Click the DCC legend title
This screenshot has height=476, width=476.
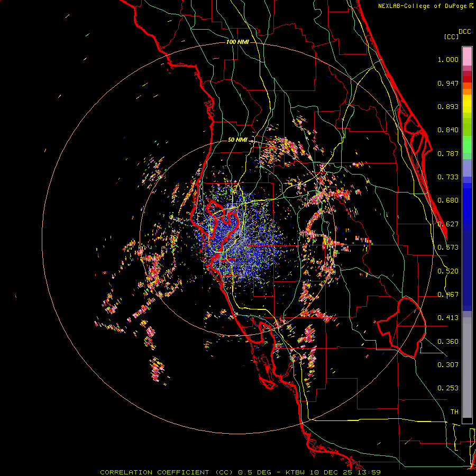[x=464, y=32]
